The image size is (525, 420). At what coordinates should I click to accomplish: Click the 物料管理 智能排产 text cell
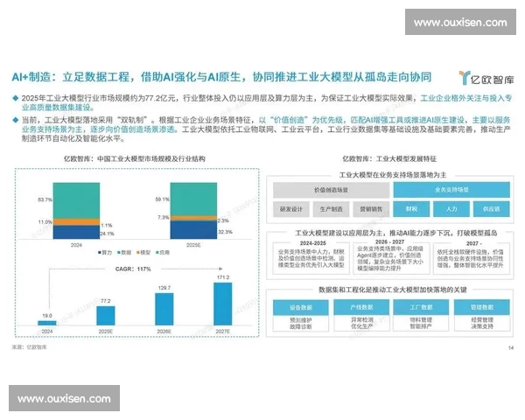coord(421,323)
